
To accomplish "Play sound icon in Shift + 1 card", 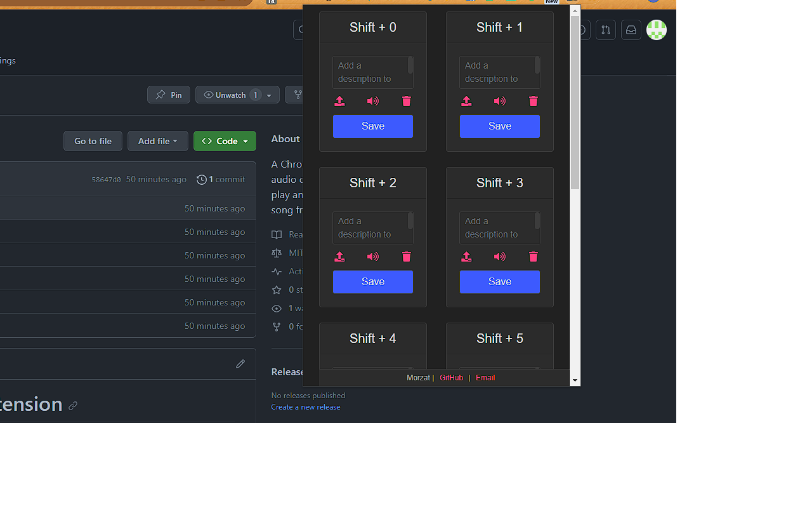I will 500,101.
